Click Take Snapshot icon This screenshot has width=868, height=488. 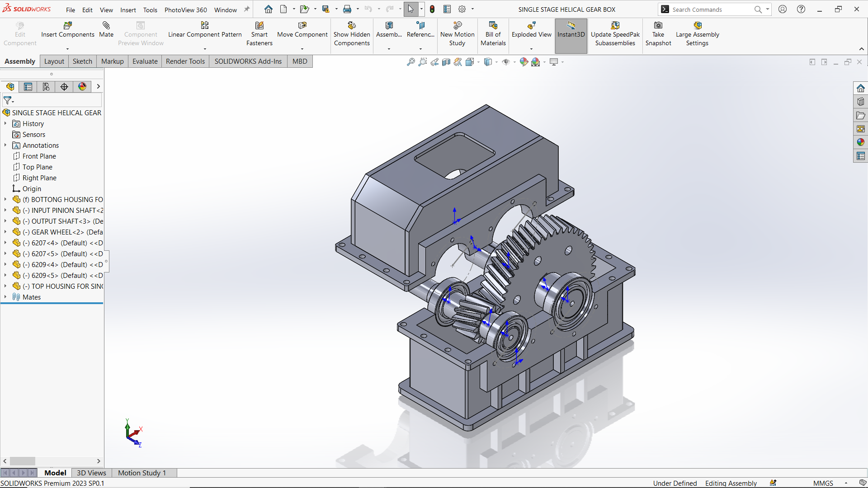point(658,26)
